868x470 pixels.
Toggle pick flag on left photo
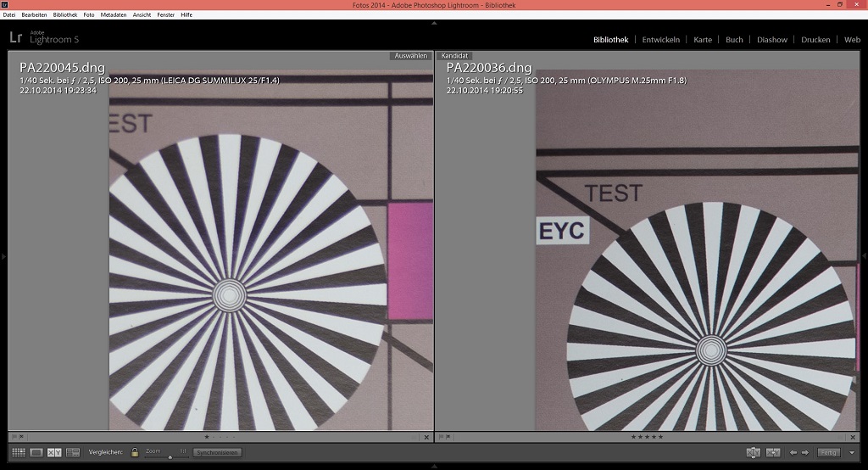tap(14, 437)
